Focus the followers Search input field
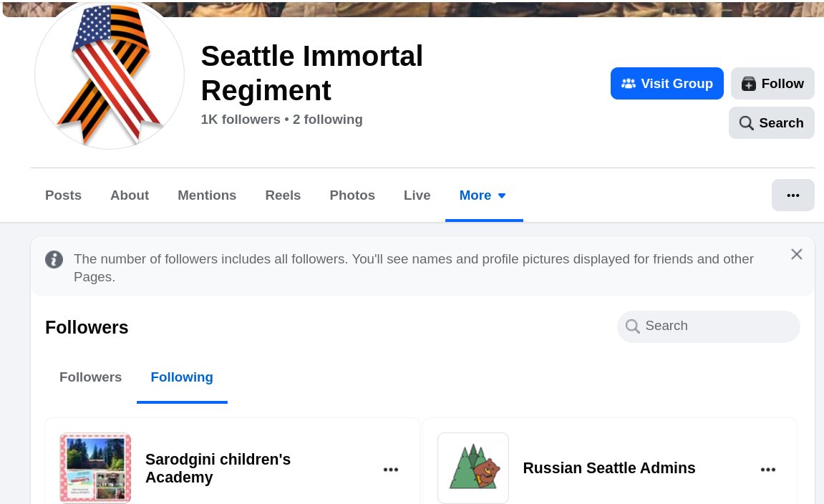 (709, 326)
